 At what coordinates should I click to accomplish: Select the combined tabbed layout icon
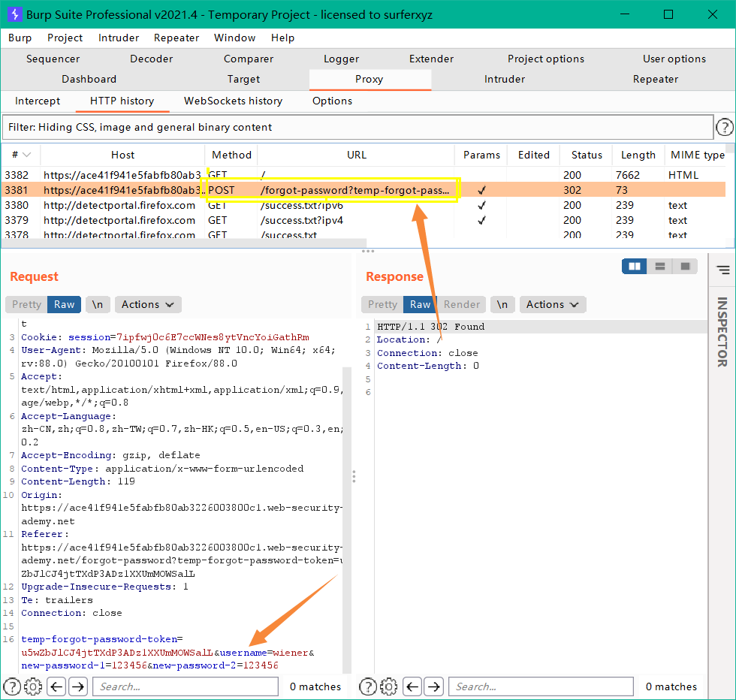685,266
